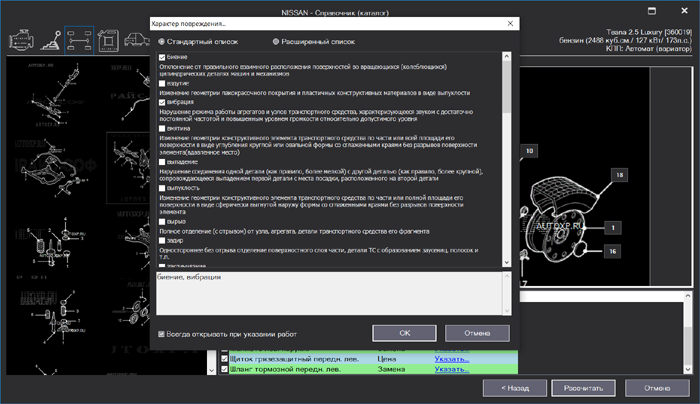
Task: Check the выпуклость damage checkbox
Action: click(x=162, y=188)
